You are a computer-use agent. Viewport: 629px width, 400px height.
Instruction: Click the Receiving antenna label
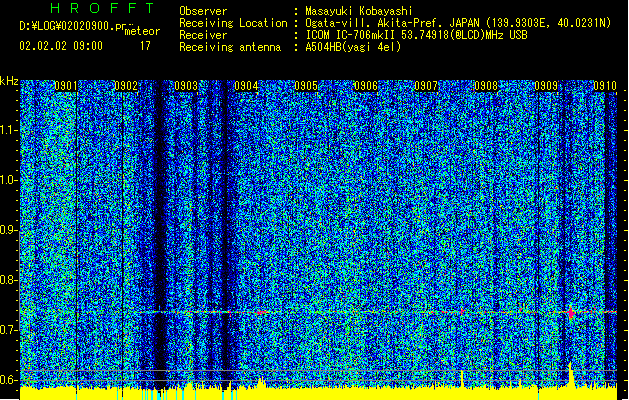230,47
